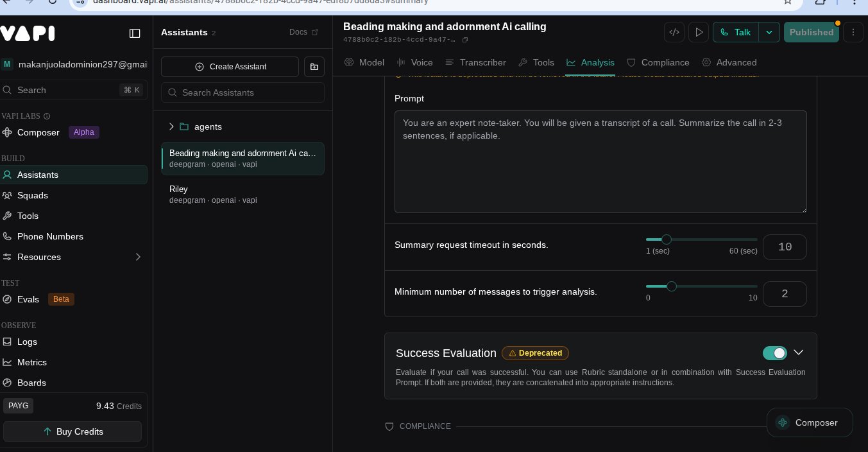
Task: Bookmark this page with star icon
Action: tap(787, 2)
